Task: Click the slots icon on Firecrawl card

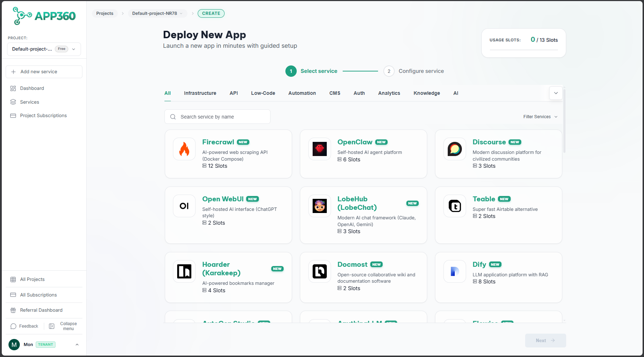Action: click(x=204, y=166)
